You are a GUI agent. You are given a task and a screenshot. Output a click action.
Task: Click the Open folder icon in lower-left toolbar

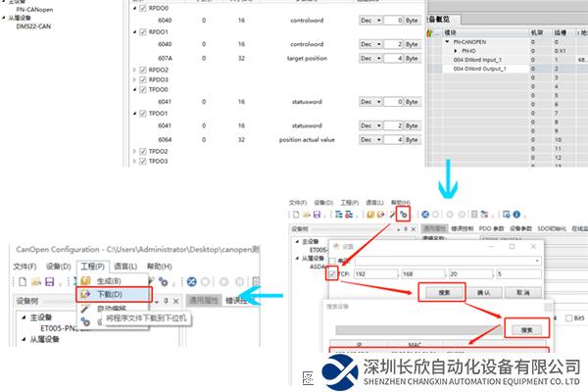click(35, 279)
